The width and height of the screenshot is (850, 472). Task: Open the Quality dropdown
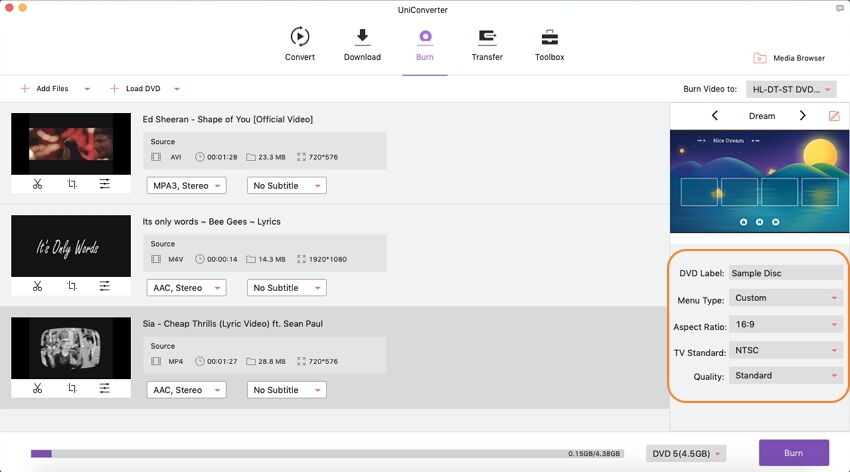pyautogui.click(x=785, y=376)
